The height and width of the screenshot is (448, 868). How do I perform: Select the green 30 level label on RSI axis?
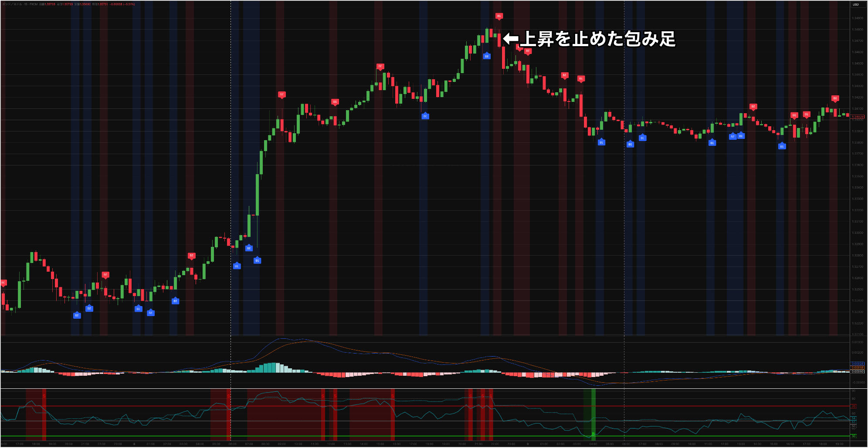(854, 436)
